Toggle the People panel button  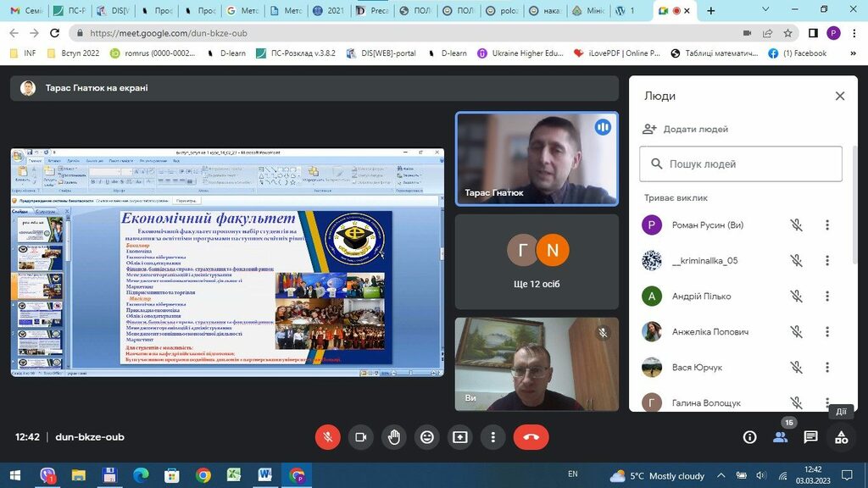click(780, 437)
